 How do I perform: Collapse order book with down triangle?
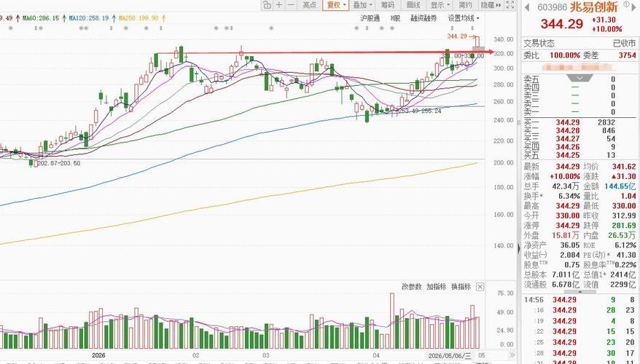pyautogui.click(x=579, y=77)
